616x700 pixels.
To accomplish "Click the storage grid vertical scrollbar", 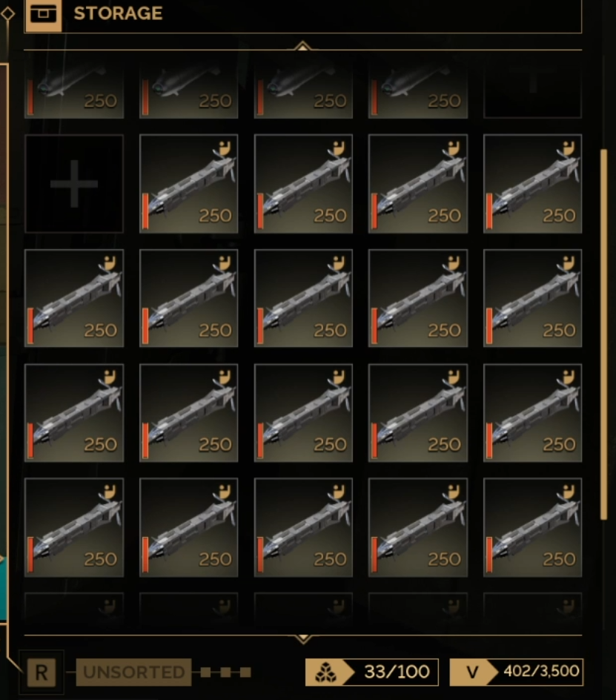I will pyautogui.click(x=604, y=334).
